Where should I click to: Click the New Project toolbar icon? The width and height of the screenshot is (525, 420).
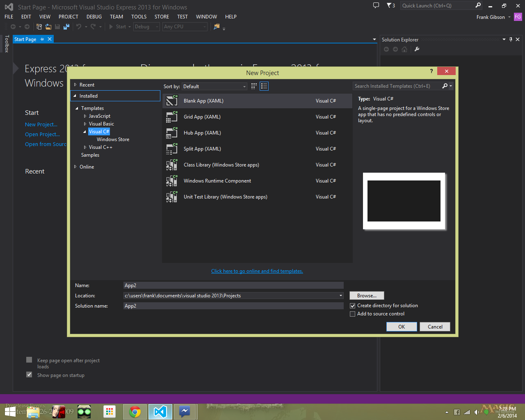tap(39, 27)
